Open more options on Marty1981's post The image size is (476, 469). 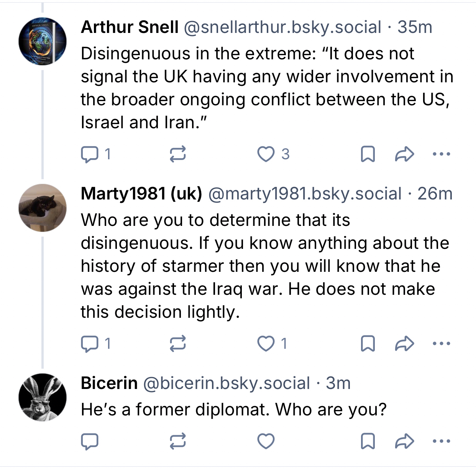point(441,343)
